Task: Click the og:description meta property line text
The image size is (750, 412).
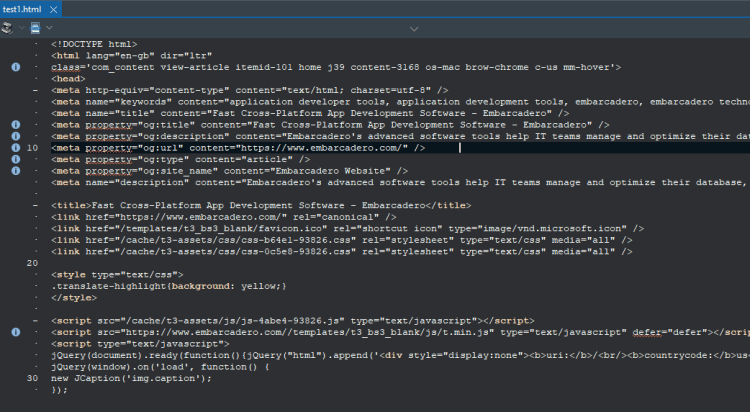Action: [x=400, y=136]
